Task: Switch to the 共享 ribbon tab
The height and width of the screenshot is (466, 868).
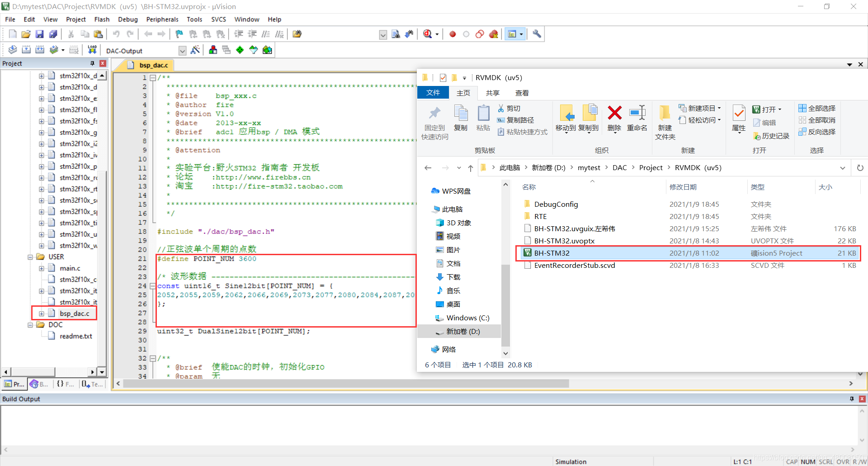Action: click(492, 93)
